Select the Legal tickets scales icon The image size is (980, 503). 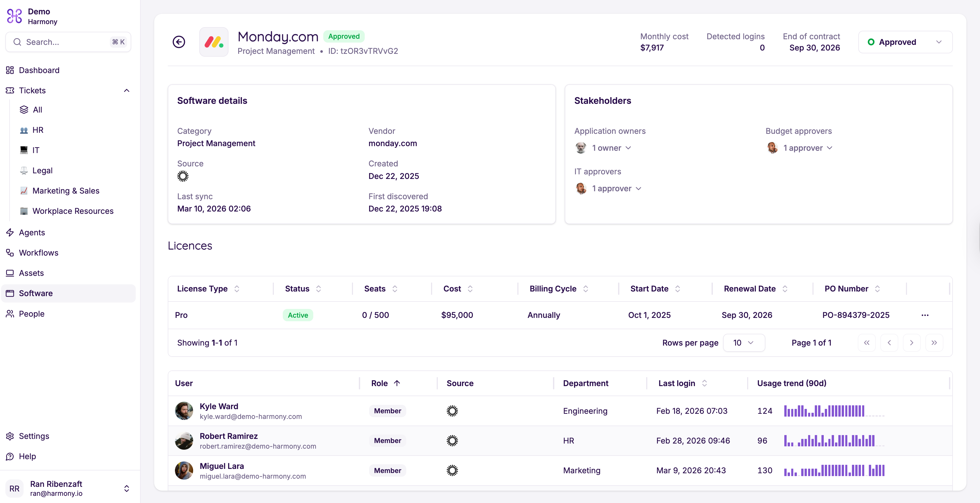[24, 170]
